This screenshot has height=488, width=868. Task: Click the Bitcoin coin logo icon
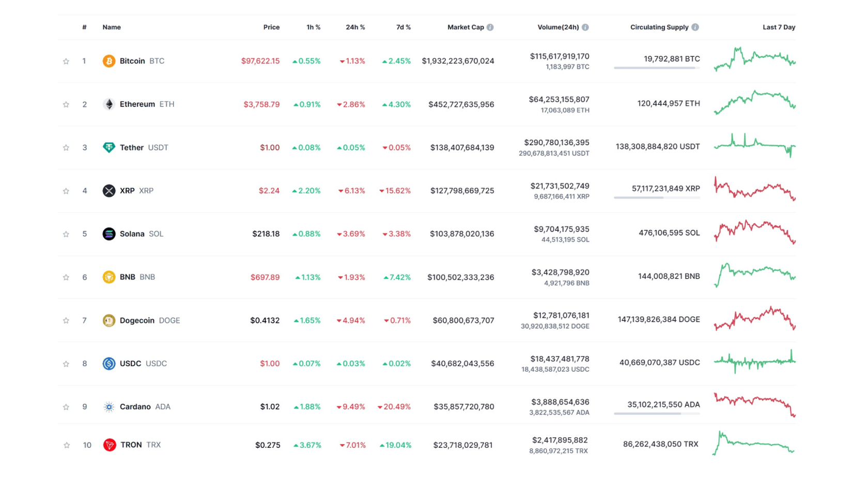109,61
